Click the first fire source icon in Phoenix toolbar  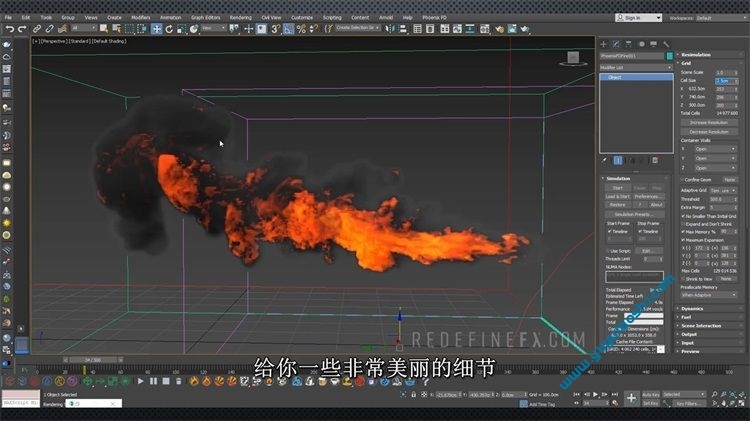(194, 381)
